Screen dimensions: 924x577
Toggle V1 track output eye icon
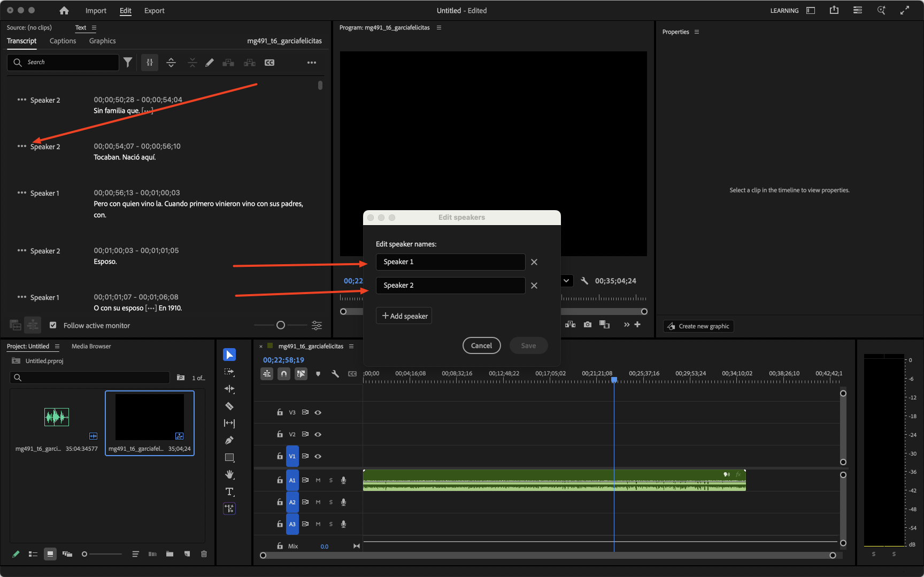(x=318, y=456)
